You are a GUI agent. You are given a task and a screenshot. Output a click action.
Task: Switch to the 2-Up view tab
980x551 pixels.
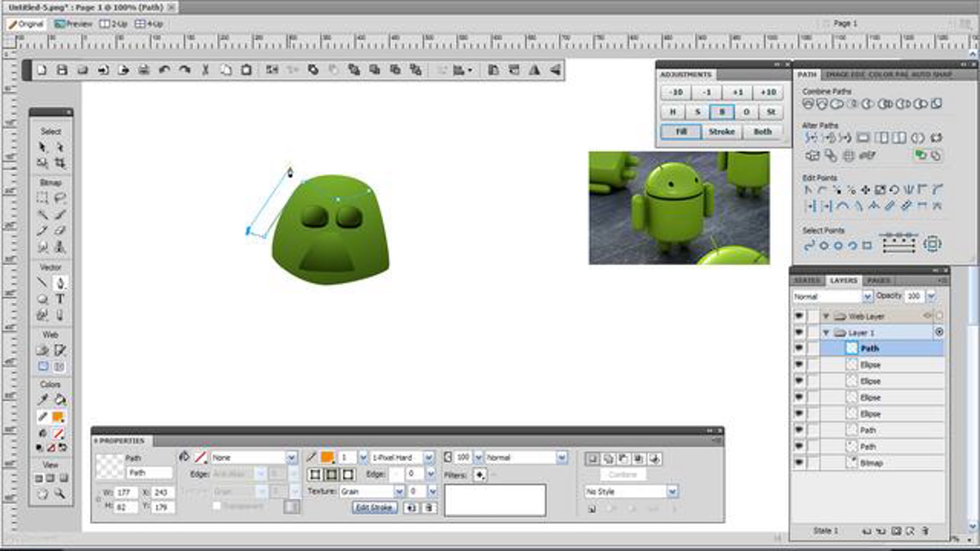114,24
